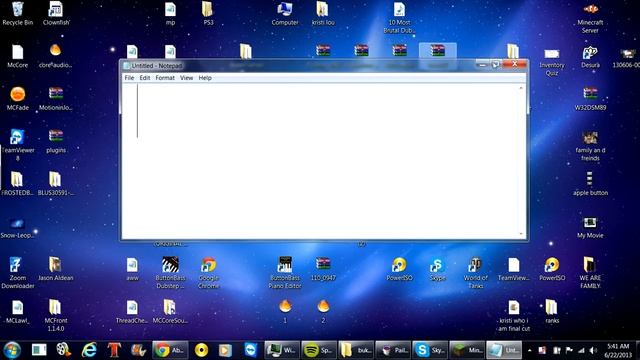Image resolution: width=640 pixels, height=360 pixels.
Task: Select the kristi who i am final cut file
Action: [514, 316]
